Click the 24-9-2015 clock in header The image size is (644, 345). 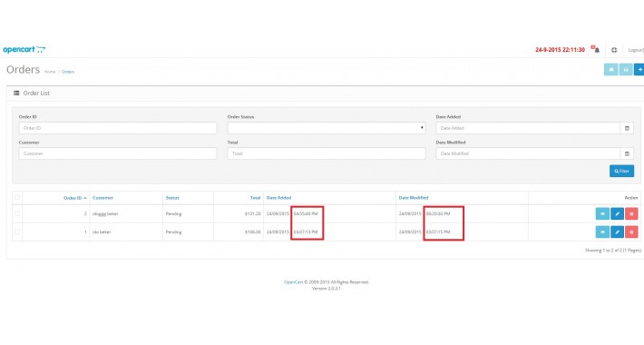click(560, 50)
